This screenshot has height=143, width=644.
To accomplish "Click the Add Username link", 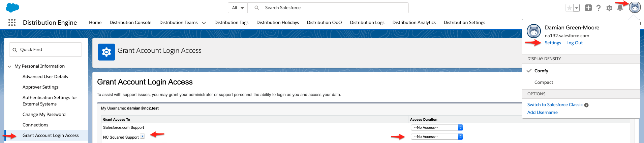I will (x=543, y=113).
